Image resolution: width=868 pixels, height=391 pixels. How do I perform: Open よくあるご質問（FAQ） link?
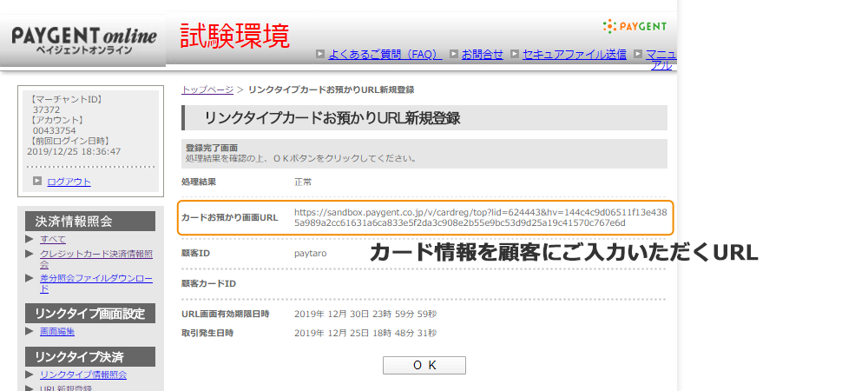[x=385, y=54]
